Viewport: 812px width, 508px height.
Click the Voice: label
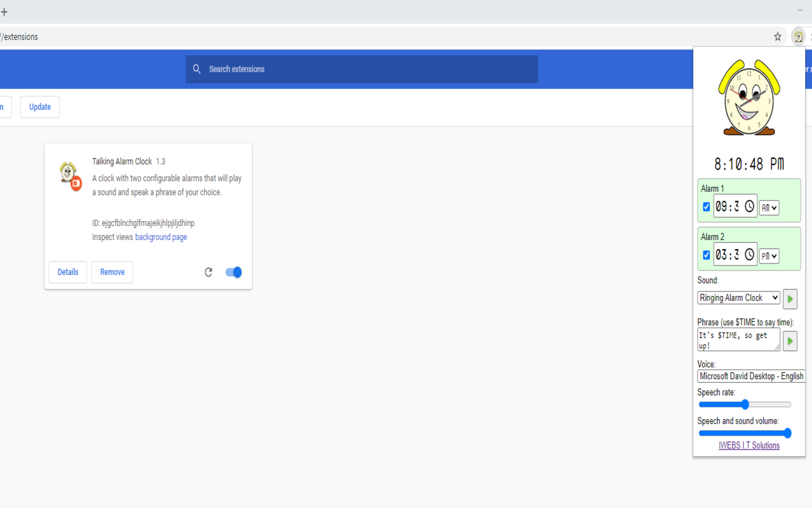click(x=706, y=364)
